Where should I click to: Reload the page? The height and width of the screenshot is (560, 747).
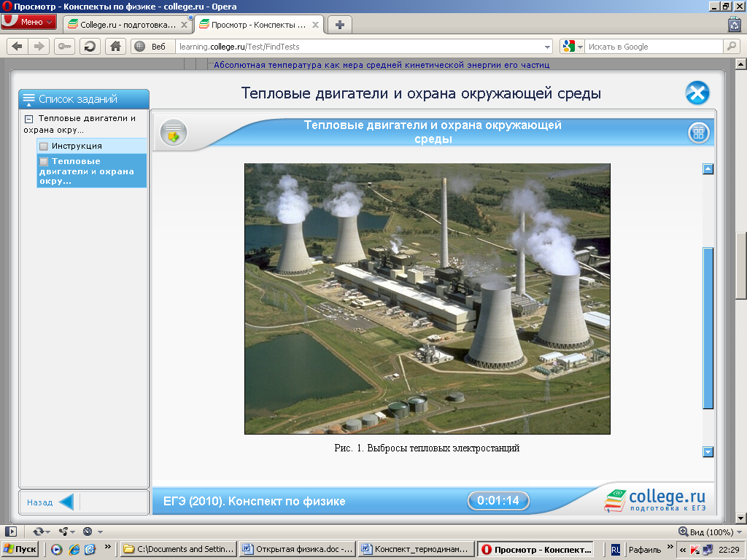click(90, 46)
